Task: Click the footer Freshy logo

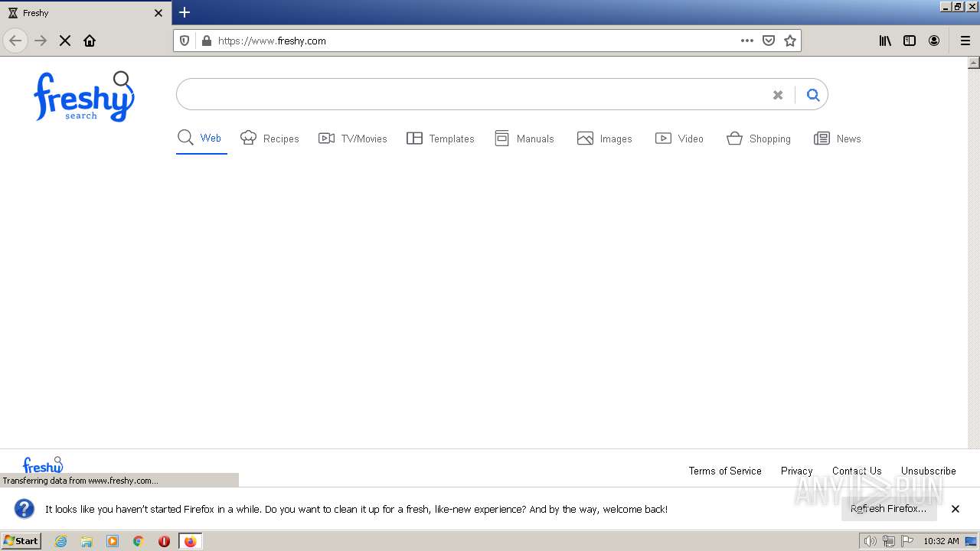Action: (43, 465)
